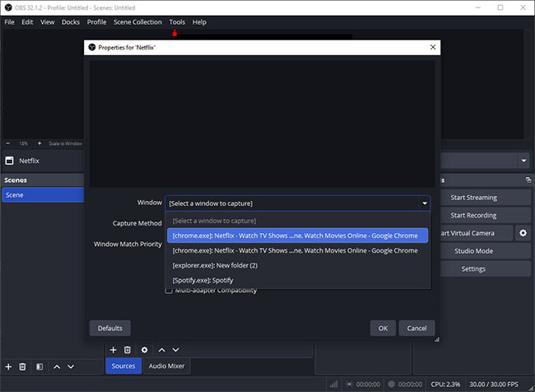Add a new source with plus icon
The image size is (535, 392).
(x=114, y=350)
